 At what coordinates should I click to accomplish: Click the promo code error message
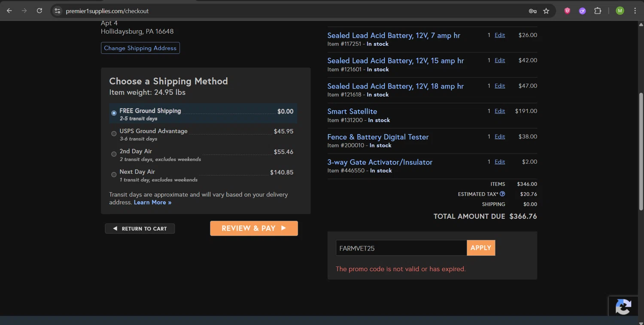[x=401, y=269]
